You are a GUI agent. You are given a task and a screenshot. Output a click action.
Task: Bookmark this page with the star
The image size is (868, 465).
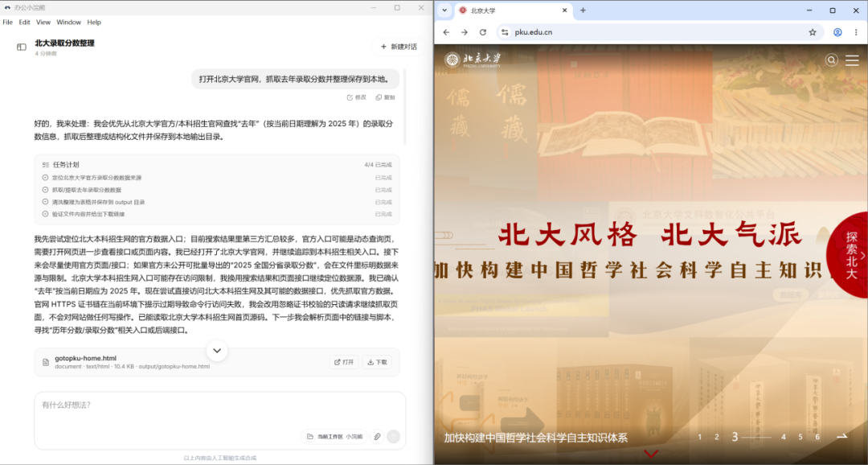[813, 32]
